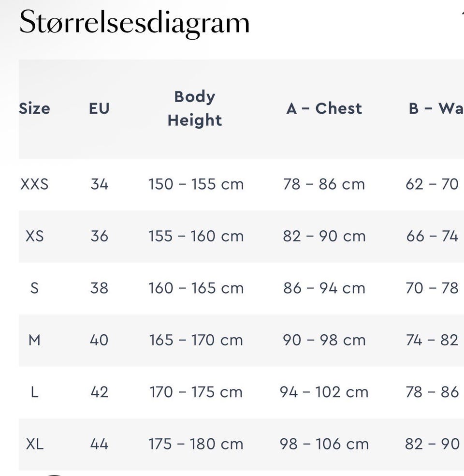This screenshot has height=476, width=464.
Task: Click the EU column header
Action: [x=99, y=108]
